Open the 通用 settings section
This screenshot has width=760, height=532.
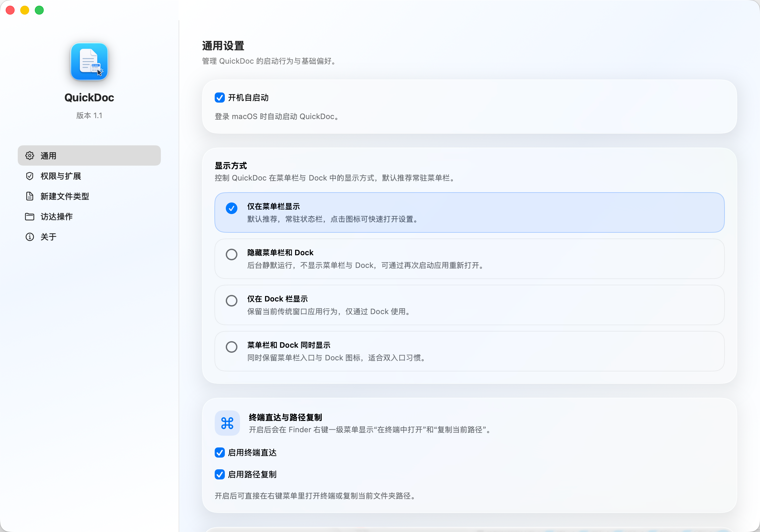tap(89, 155)
